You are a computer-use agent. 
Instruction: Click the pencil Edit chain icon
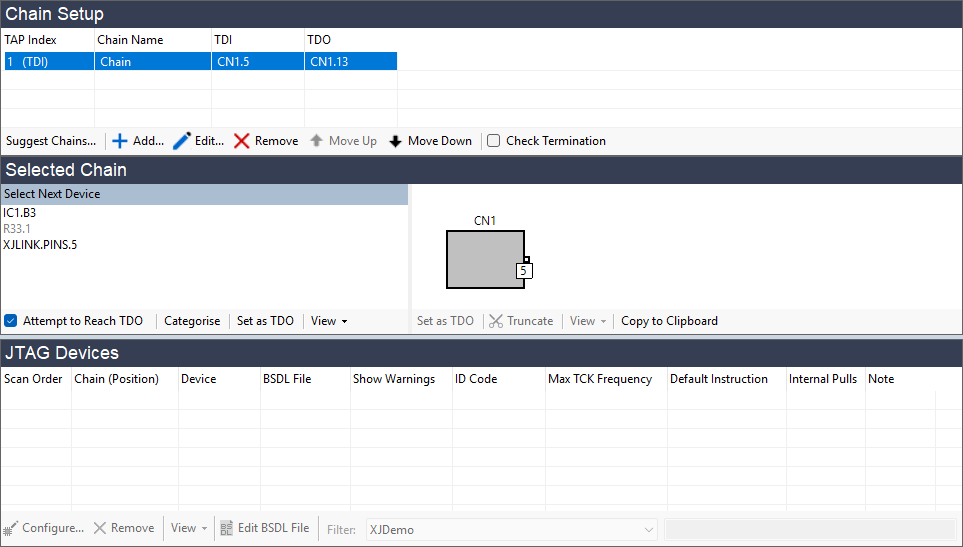[182, 141]
